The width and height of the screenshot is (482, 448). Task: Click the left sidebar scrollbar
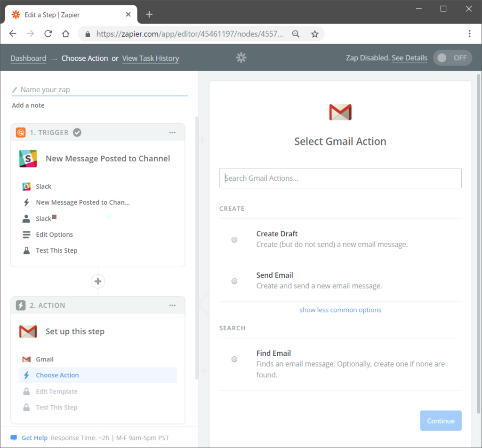click(197, 248)
